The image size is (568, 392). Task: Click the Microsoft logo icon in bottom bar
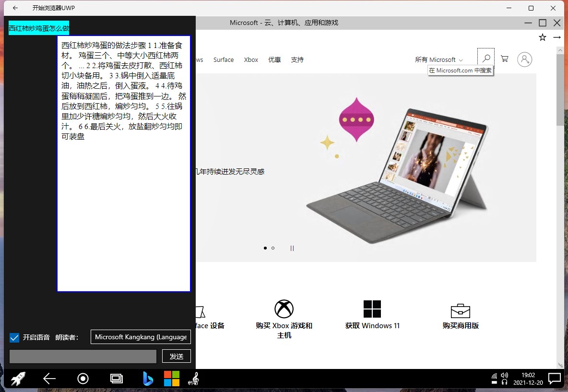coord(172,379)
